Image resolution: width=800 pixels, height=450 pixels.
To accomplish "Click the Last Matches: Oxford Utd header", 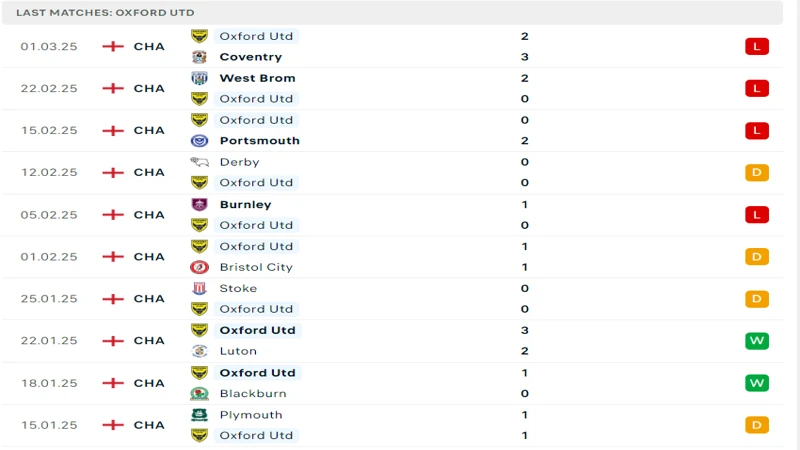I will click(x=105, y=13).
